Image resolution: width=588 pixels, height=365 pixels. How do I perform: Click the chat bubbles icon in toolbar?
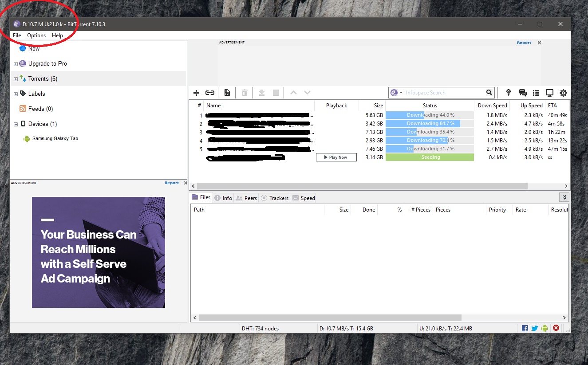click(523, 93)
